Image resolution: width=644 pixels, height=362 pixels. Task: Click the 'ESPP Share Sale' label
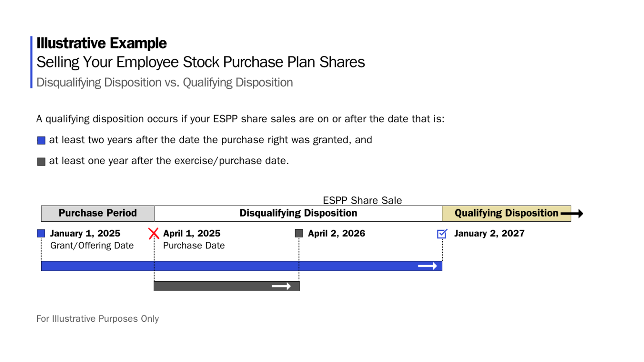click(362, 200)
